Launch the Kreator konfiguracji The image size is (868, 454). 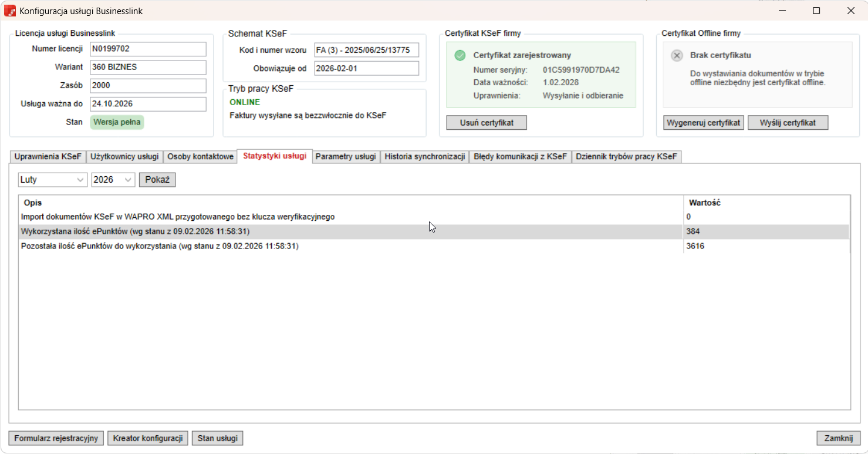point(148,438)
